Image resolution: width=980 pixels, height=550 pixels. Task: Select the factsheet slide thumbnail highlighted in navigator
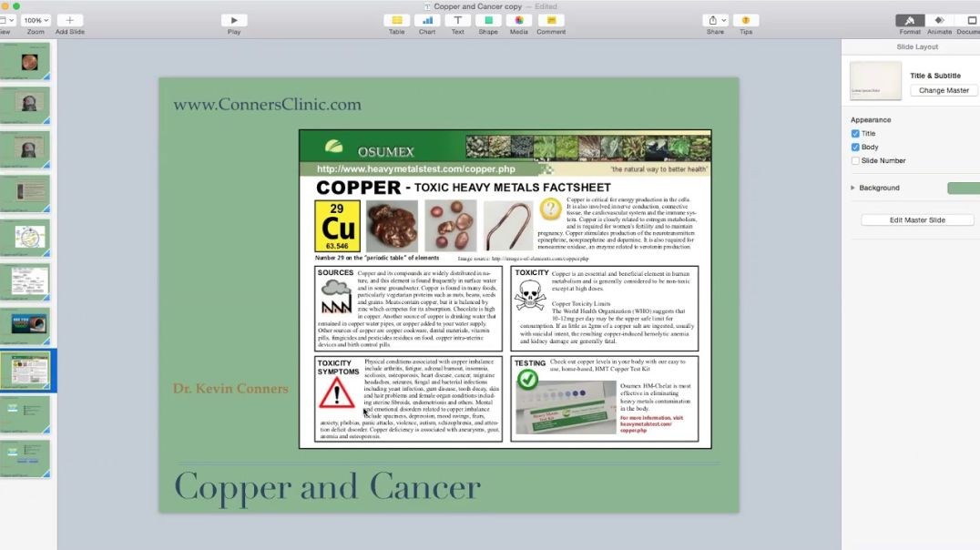point(26,370)
